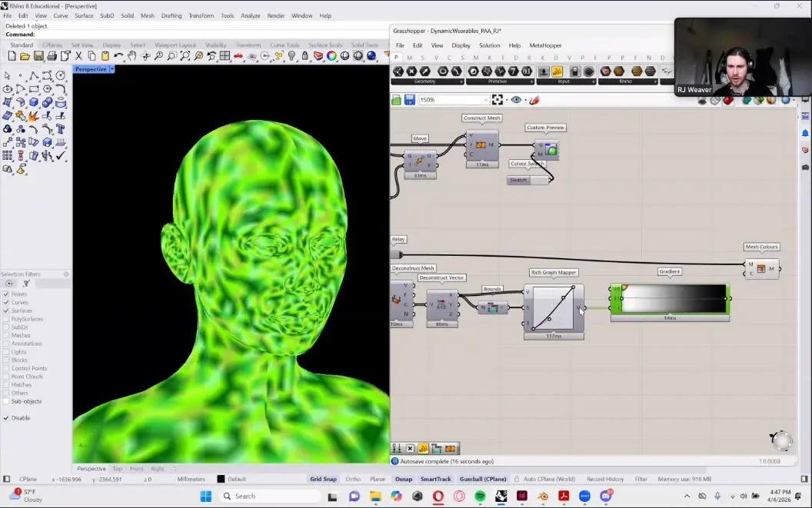Screen dimensions: 812x508
Task: Click the Paste clipboard icon
Action: click(x=105, y=56)
